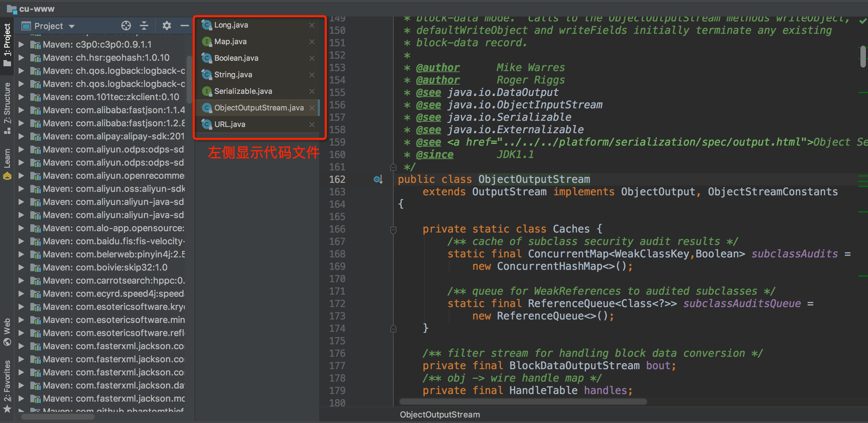Image resolution: width=868 pixels, height=423 pixels.
Task: Expand Maven: com.alipay:alipay-sdk node
Action: tap(21, 136)
